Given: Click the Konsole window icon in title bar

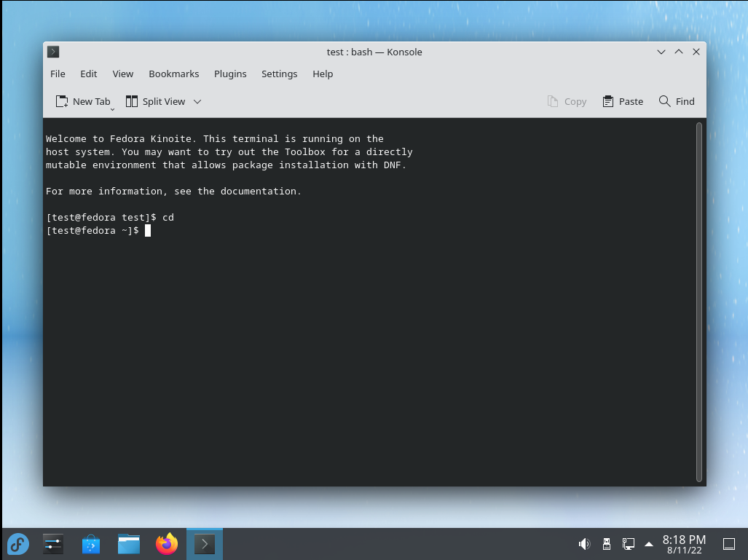Looking at the screenshot, I should (53, 52).
